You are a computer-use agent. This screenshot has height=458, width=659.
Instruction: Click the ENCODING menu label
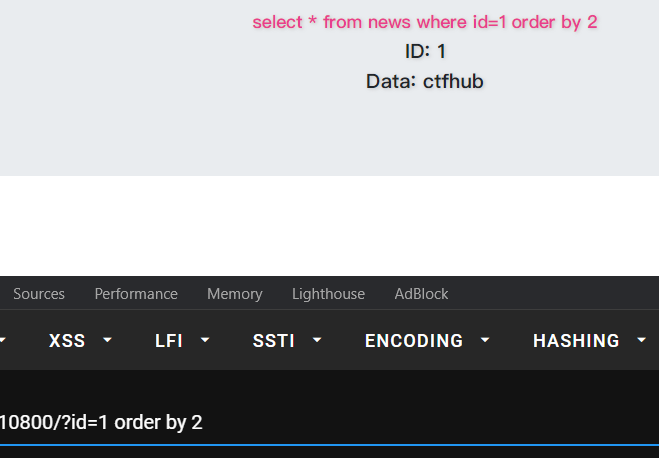point(414,341)
